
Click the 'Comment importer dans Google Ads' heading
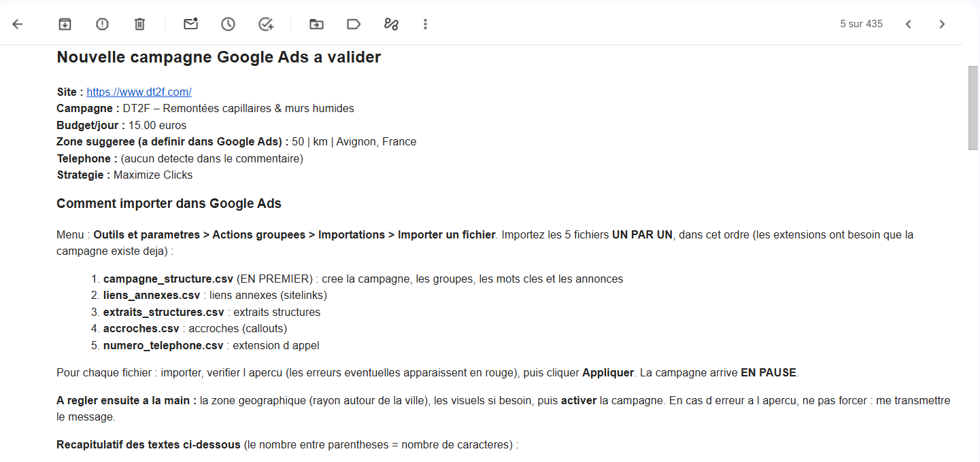pos(169,203)
